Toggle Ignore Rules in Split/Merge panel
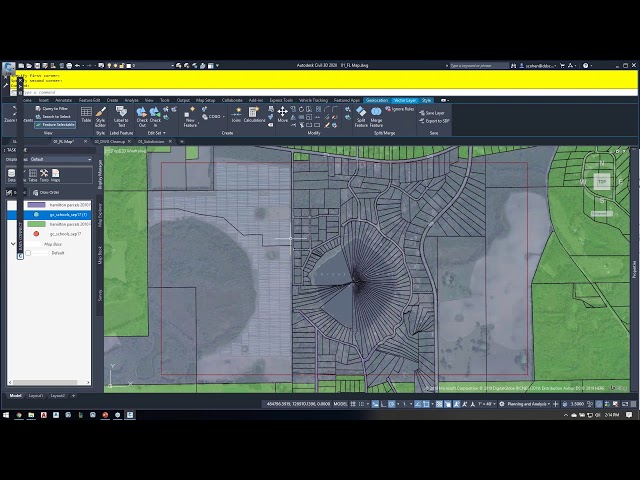This screenshot has width=640, height=480. click(400, 109)
